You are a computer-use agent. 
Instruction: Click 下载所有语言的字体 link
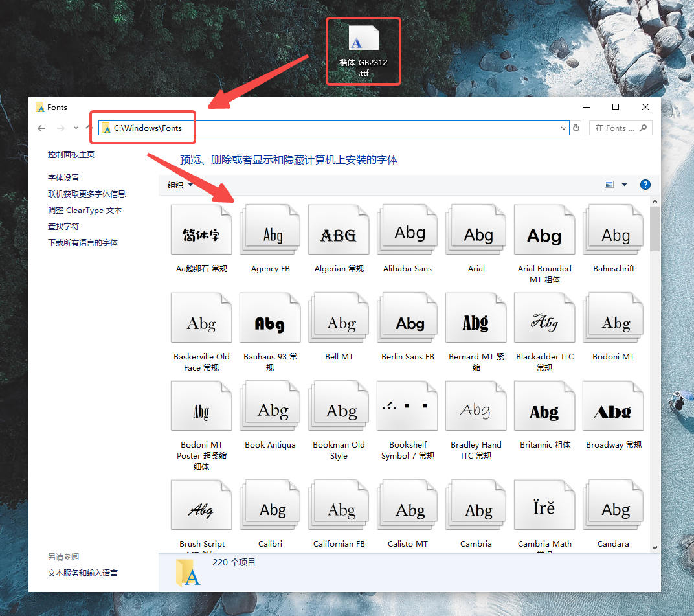click(x=83, y=243)
